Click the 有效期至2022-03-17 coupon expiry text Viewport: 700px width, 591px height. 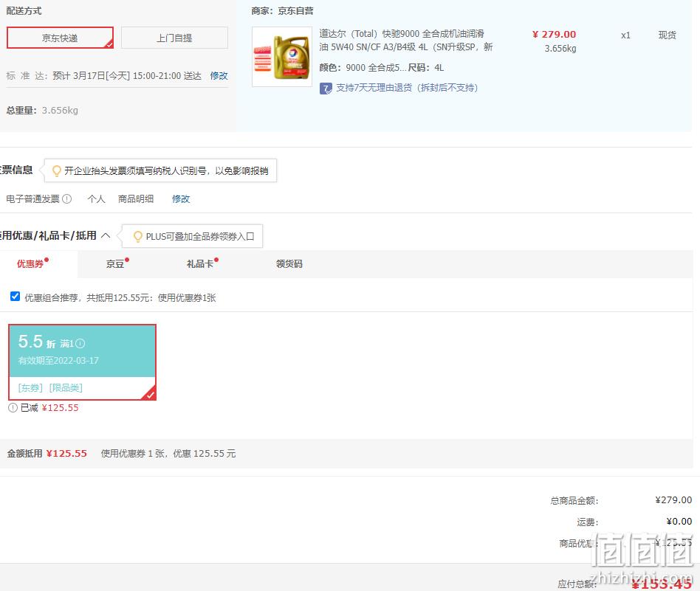click(x=58, y=360)
